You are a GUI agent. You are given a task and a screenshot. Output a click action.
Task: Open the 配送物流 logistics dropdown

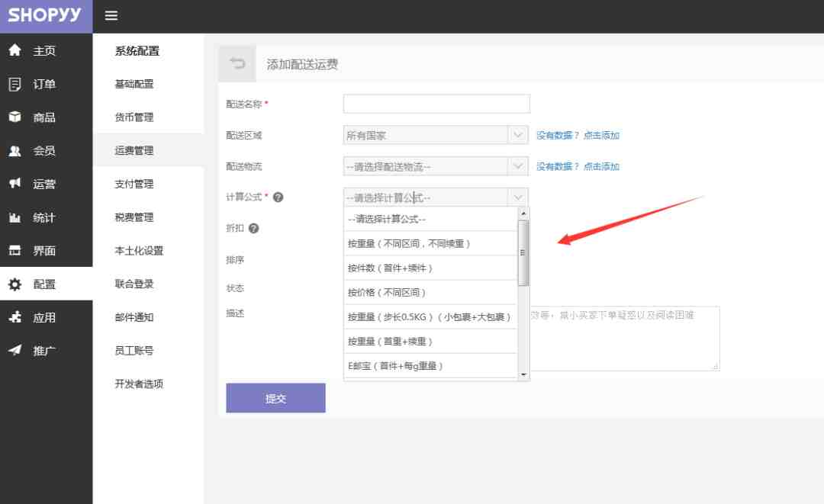coord(518,166)
